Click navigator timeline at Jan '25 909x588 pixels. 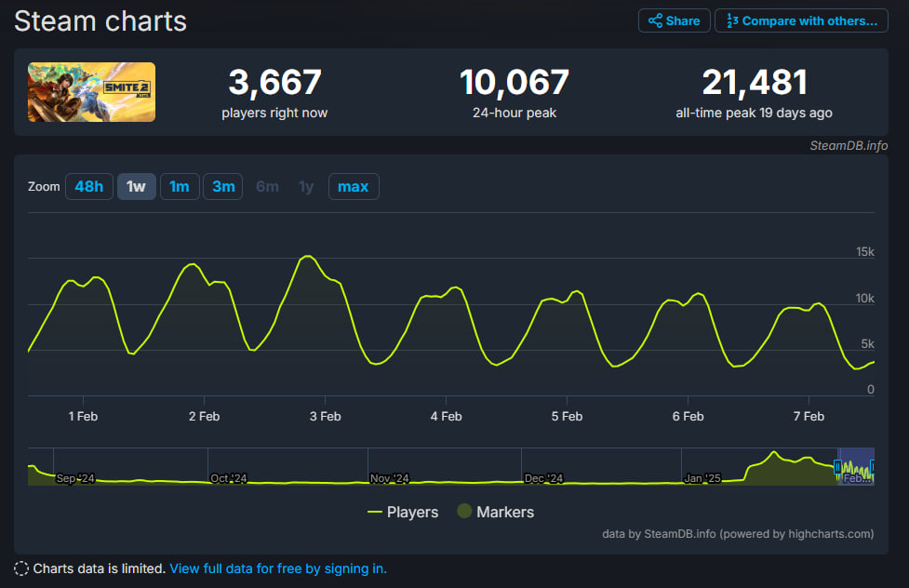(702, 478)
